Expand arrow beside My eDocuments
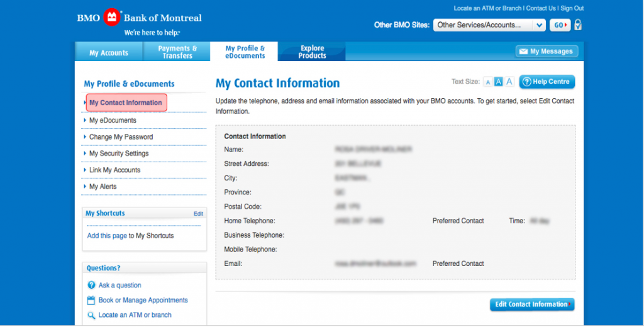644x327 pixels. click(x=85, y=120)
